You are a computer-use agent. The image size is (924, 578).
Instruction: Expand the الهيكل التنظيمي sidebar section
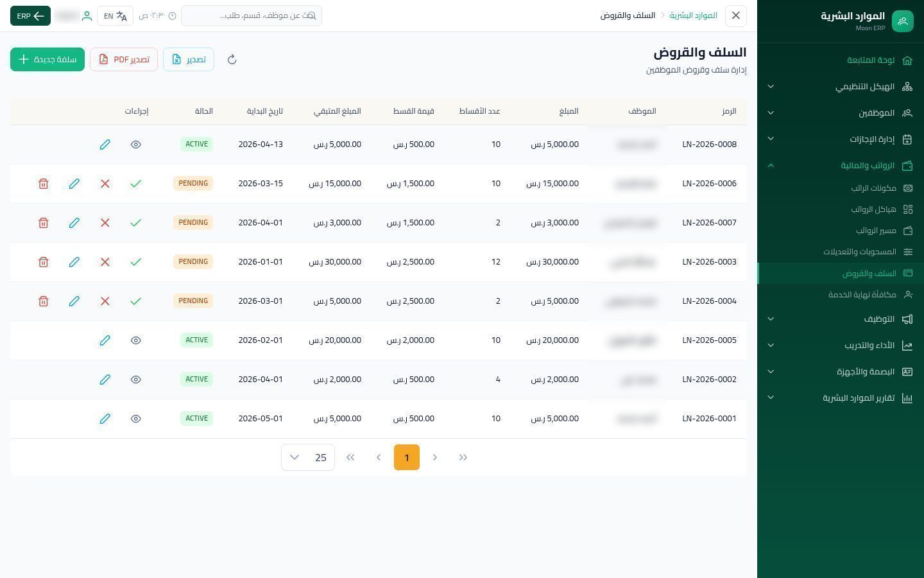point(841,87)
